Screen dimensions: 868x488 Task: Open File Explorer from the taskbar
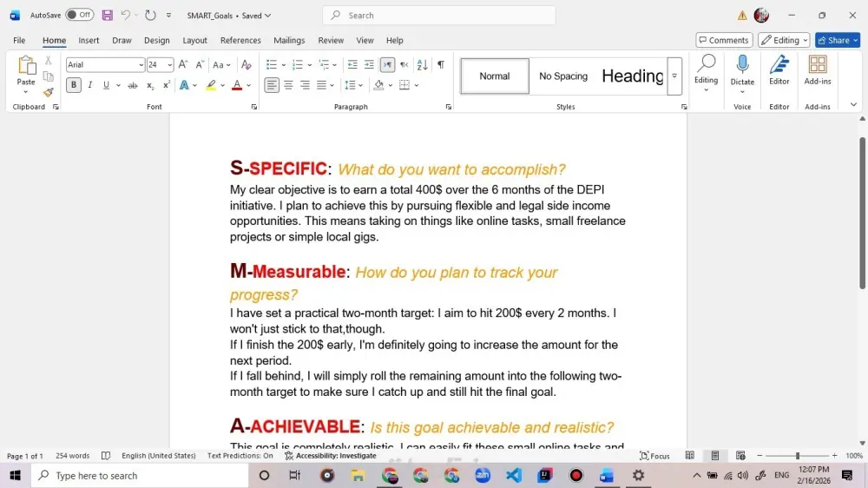point(358,475)
